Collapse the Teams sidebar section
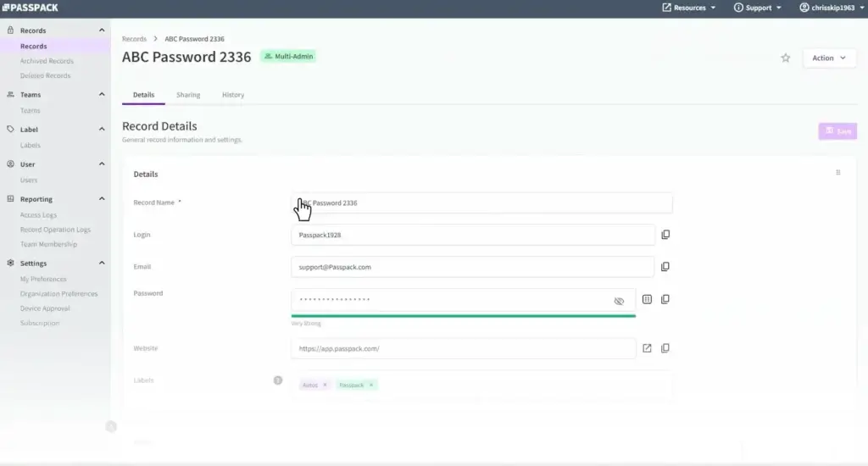Image resolution: width=868 pixels, height=466 pixels. [102, 95]
